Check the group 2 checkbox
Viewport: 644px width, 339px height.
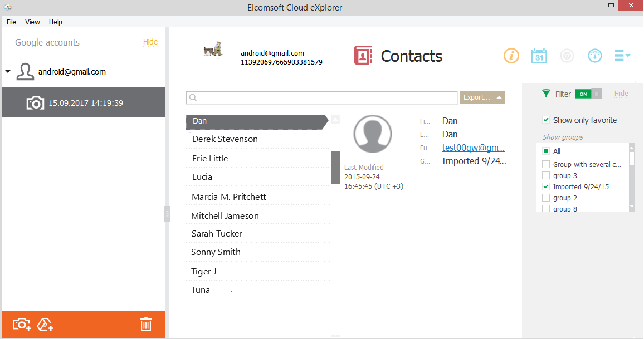click(x=546, y=198)
